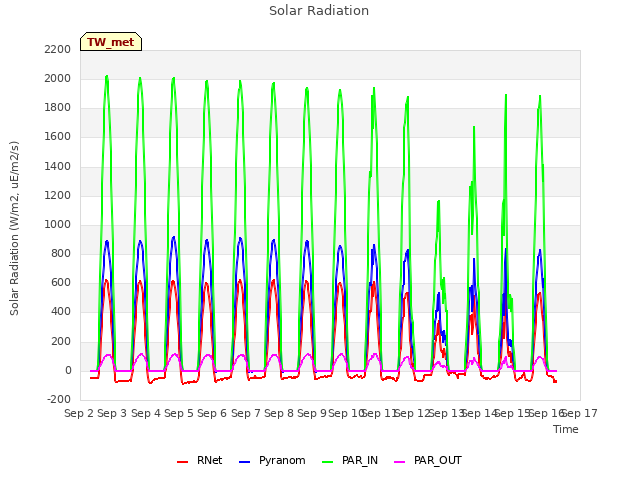The height and width of the screenshot is (480, 640).
Task: Click the 800 y-axis tick label
Action: pyautogui.click(x=61, y=254)
